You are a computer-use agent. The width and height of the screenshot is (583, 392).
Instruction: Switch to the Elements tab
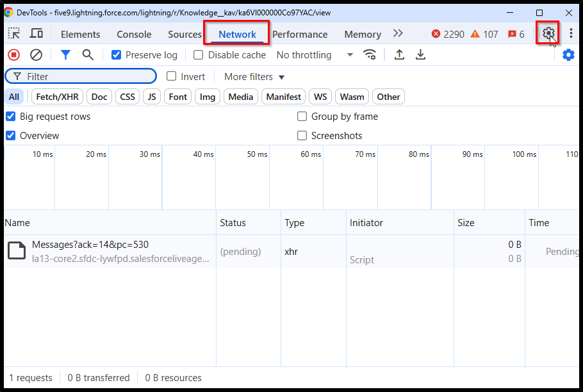click(80, 34)
